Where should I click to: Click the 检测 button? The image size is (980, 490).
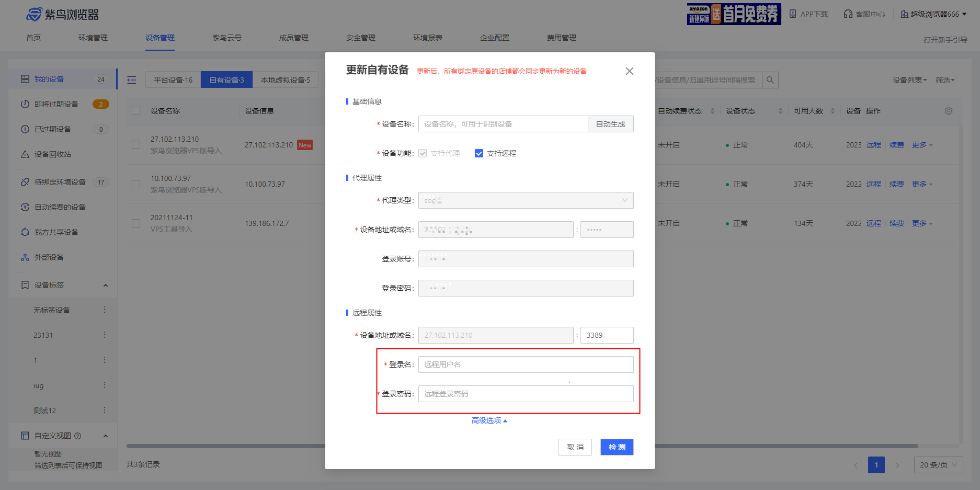[617, 447]
